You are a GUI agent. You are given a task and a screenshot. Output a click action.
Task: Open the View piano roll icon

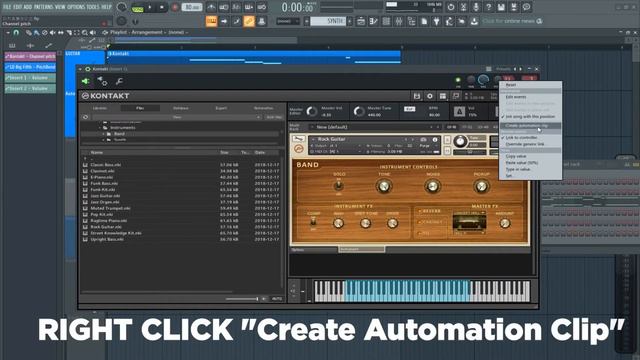pyautogui.click(x=373, y=21)
